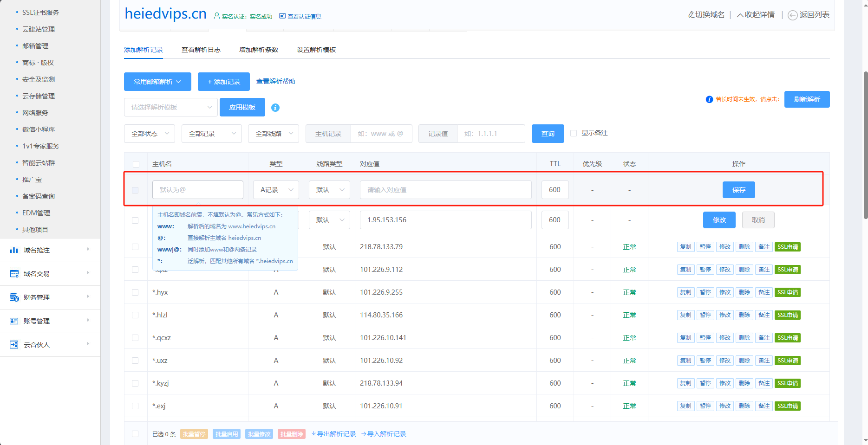Screen dimensions: 868x445
Task: Click the domain grabbing (域名抢注) sidebar icon
Action: [14, 250]
